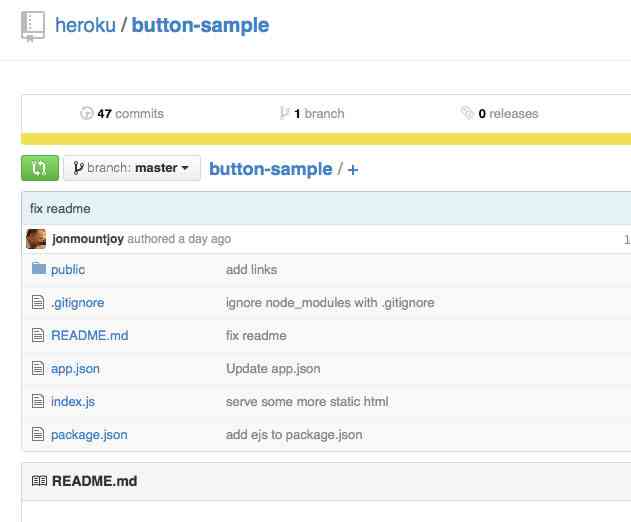Viewport: 631px width, 522px height.
Task: View the 1 branch page
Action: [319, 114]
